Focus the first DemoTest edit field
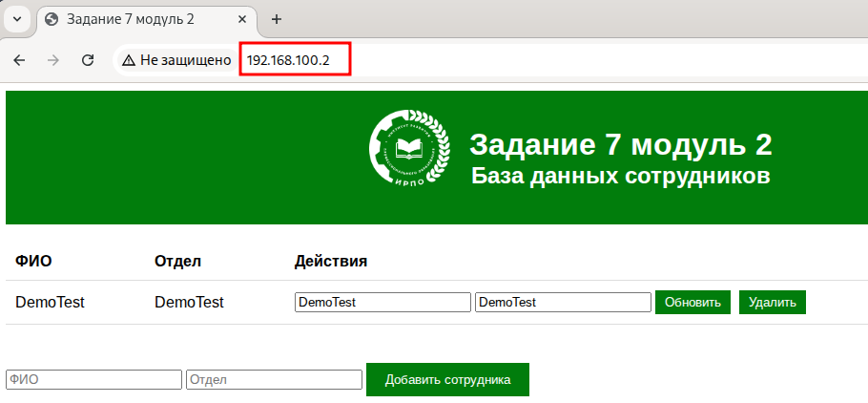The image size is (868, 403). coord(382,302)
